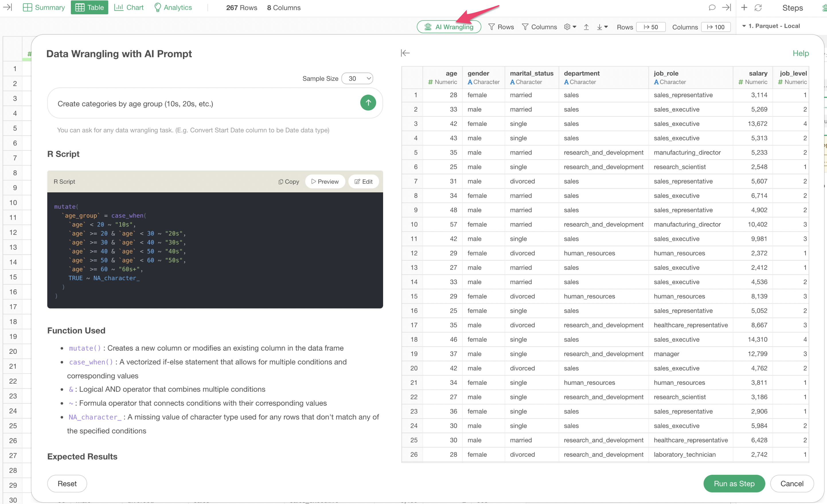This screenshot has width=827, height=504.
Task: Click the AI prompt text field
Action: pyautogui.click(x=201, y=104)
